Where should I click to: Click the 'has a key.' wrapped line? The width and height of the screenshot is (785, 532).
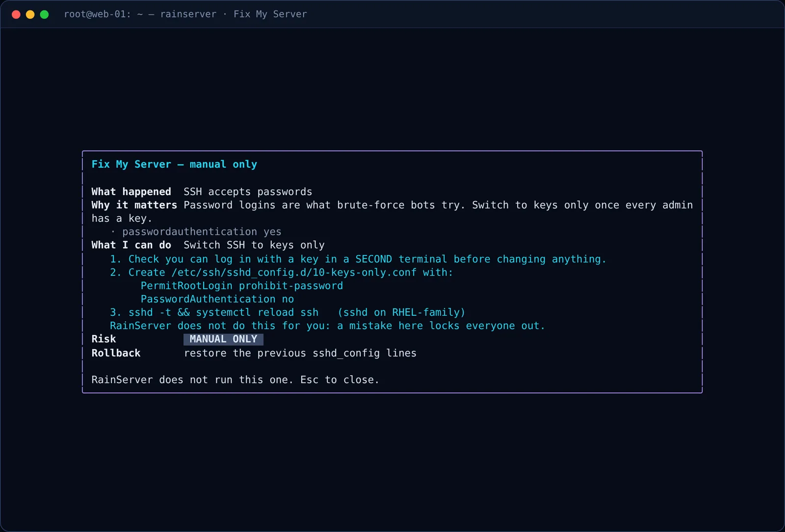122,218
